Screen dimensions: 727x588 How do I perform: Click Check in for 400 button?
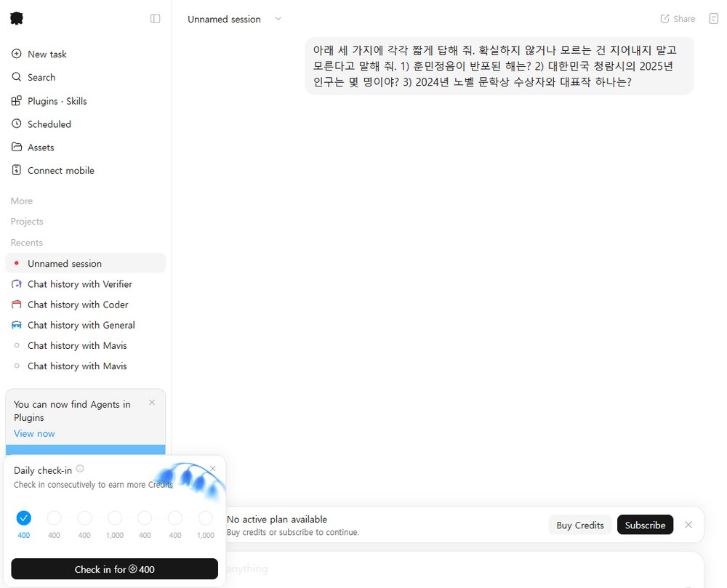115,569
